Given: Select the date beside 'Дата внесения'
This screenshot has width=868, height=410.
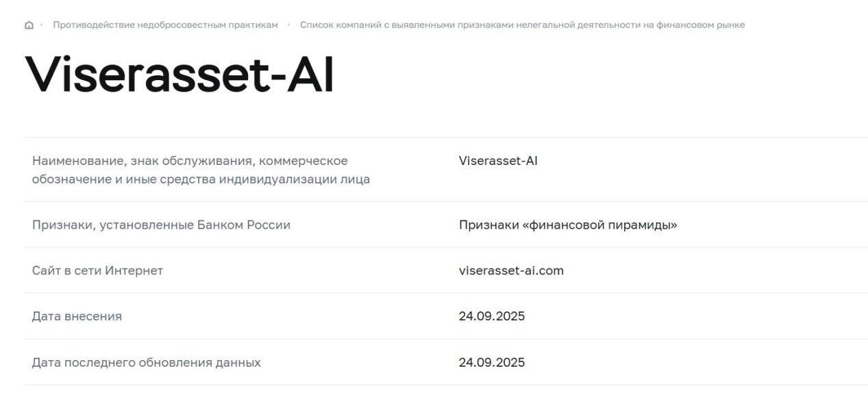Looking at the screenshot, I should point(492,316).
